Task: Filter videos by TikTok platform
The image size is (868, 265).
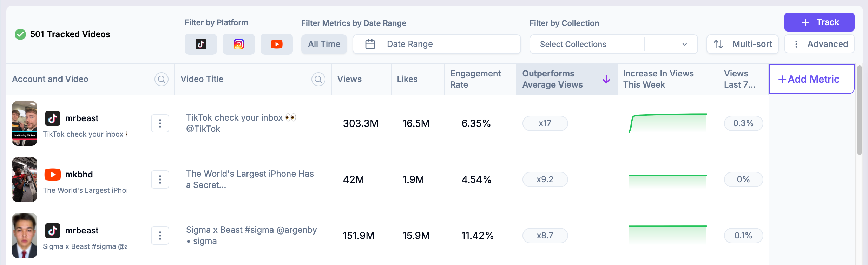Action: (x=200, y=44)
